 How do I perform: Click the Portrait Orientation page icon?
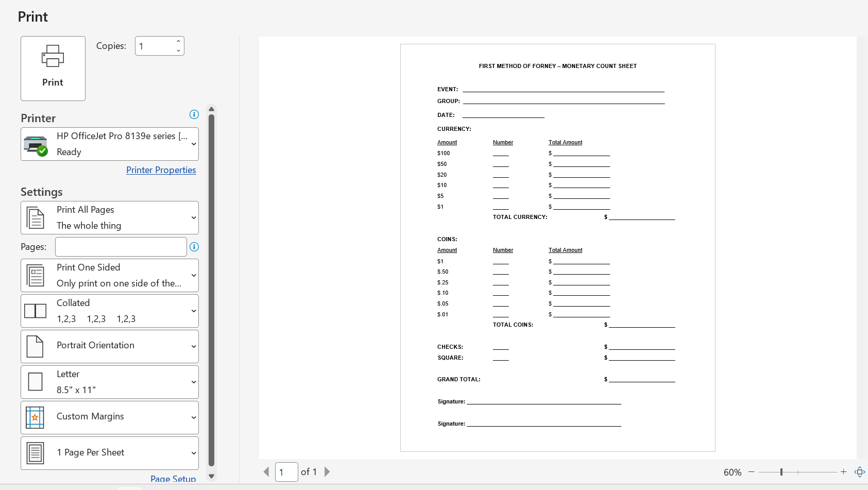[35, 346]
